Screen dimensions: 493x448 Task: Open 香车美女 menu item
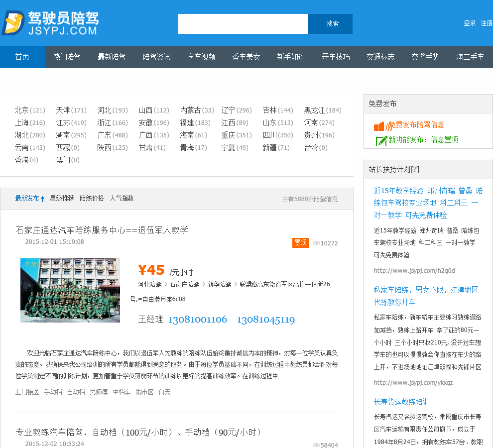click(246, 57)
